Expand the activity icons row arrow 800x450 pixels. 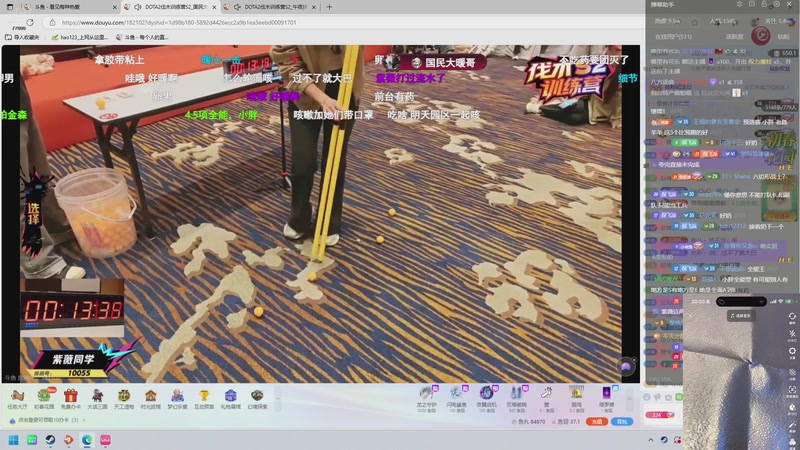point(278,399)
